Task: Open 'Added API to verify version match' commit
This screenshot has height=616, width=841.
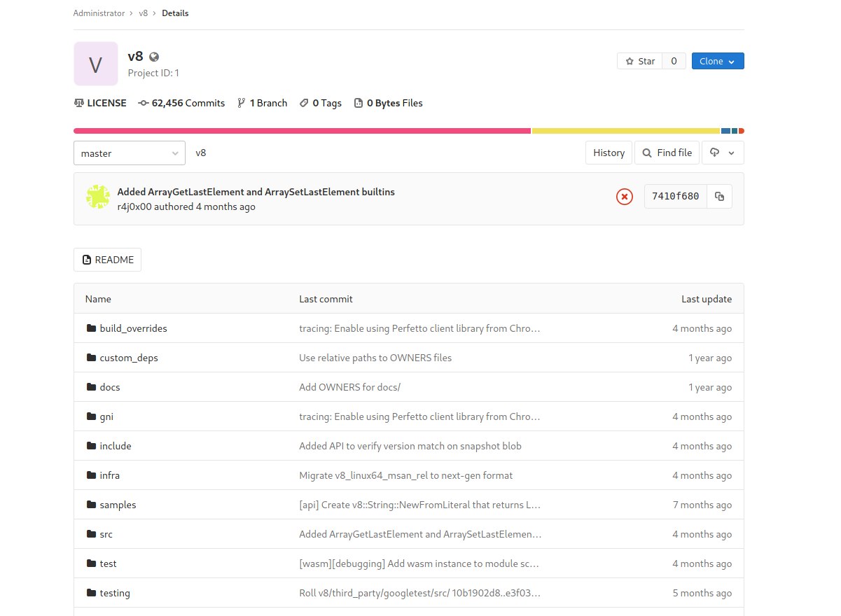Action: pos(410,446)
